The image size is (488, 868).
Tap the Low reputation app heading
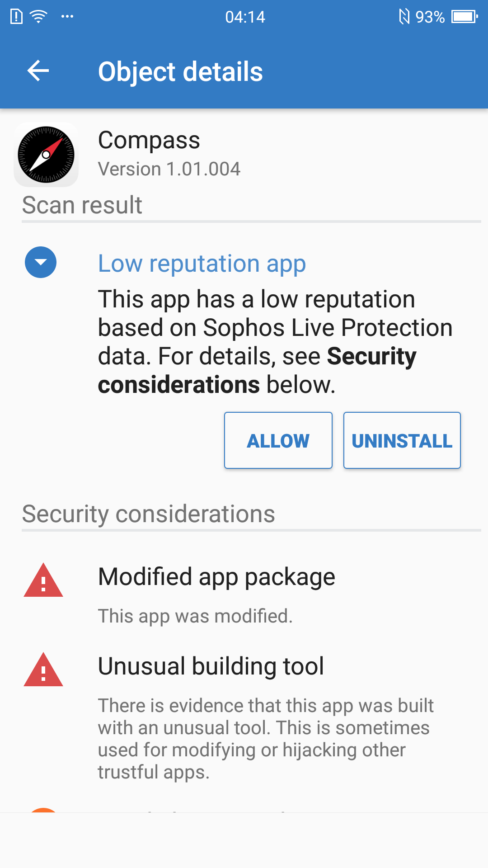(202, 264)
